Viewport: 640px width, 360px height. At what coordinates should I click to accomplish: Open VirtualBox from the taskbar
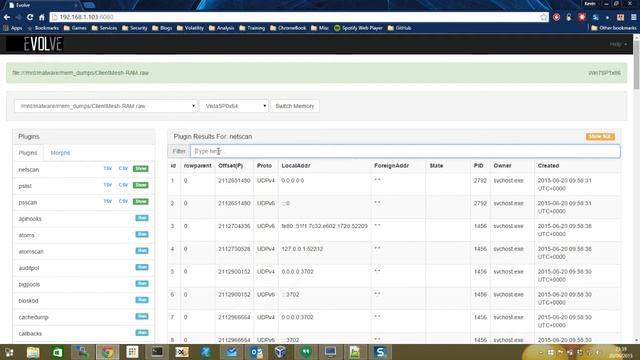(x=280, y=352)
